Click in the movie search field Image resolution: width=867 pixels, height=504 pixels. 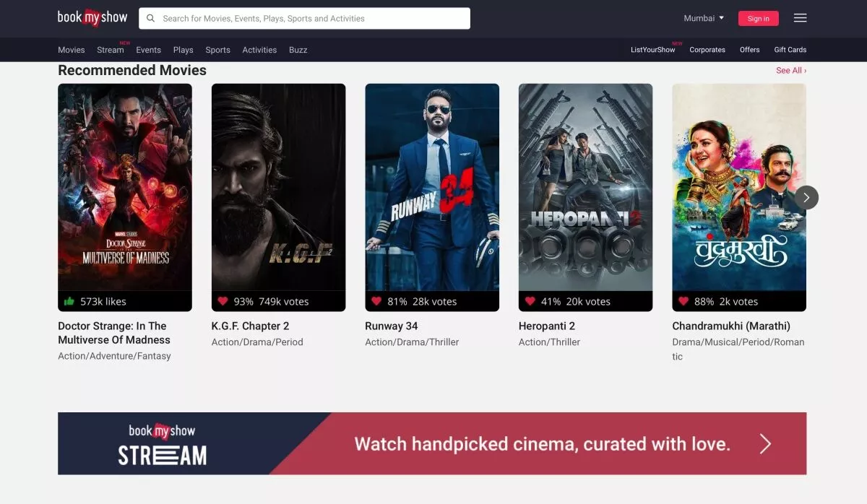(x=304, y=18)
